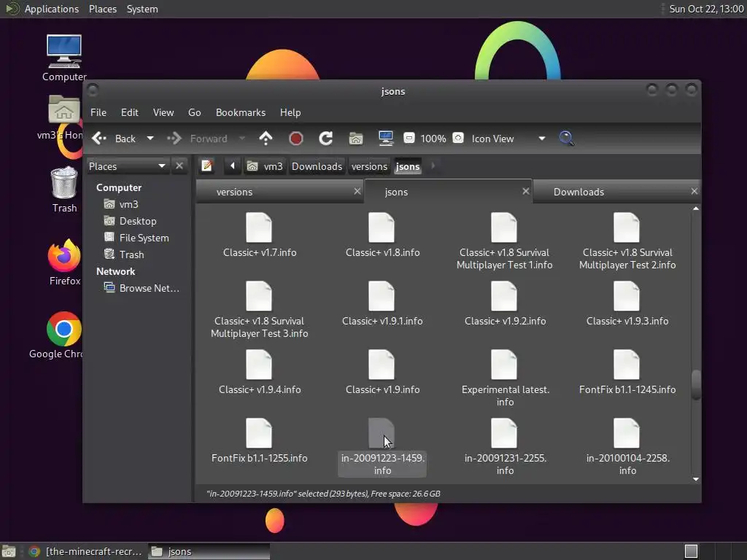Select Classic+ v1.8 Survival Multiplayer Test 2.info

[627, 227]
